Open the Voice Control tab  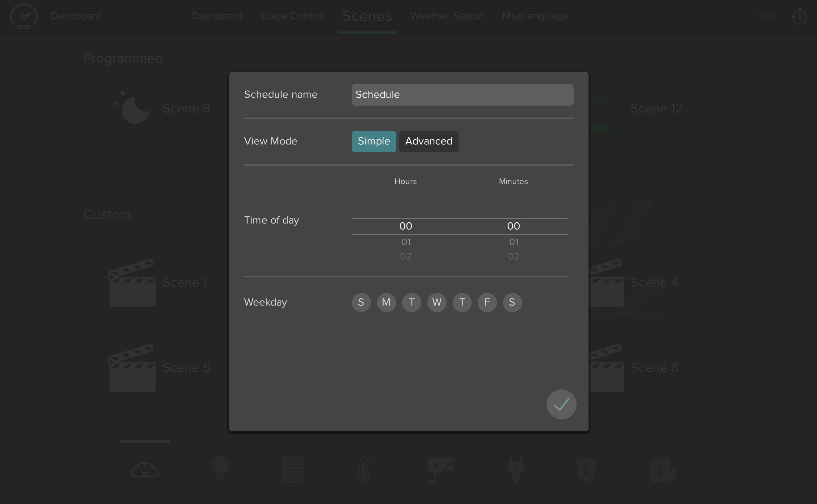tap(292, 16)
